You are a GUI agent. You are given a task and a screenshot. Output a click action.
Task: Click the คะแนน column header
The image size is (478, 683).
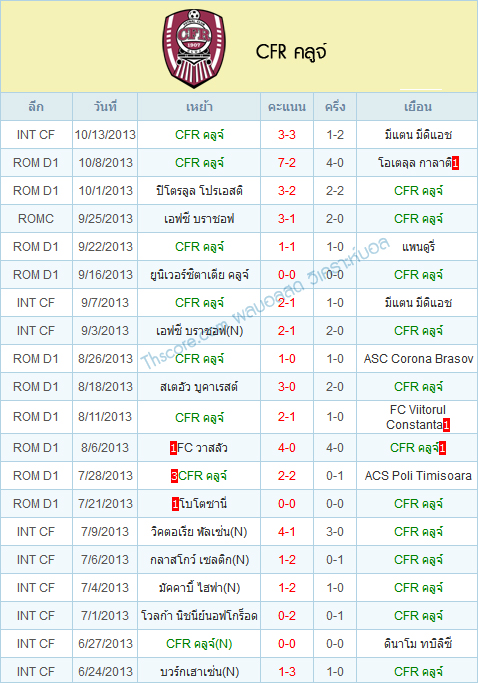(287, 107)
